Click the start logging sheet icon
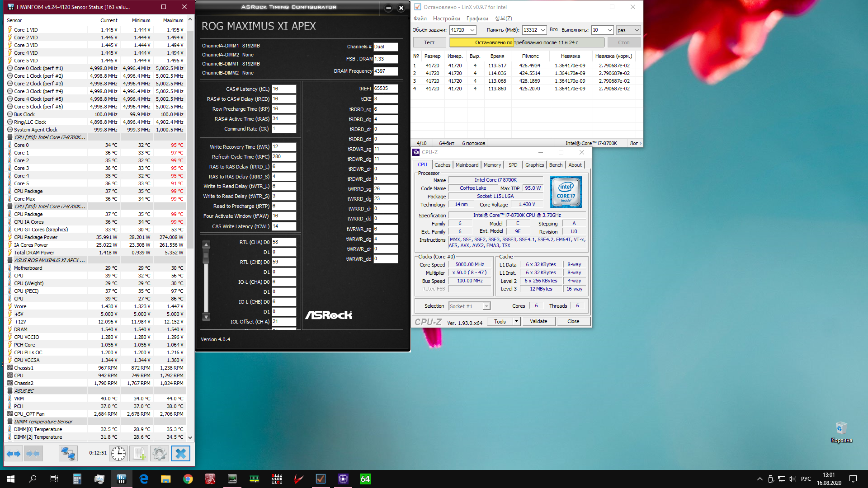868x488 pixels. (x=139, y=453)
